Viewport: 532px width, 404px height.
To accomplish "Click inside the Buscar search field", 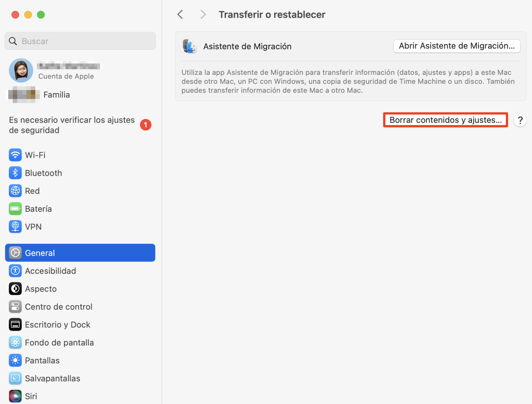I will tap(80, 41).
